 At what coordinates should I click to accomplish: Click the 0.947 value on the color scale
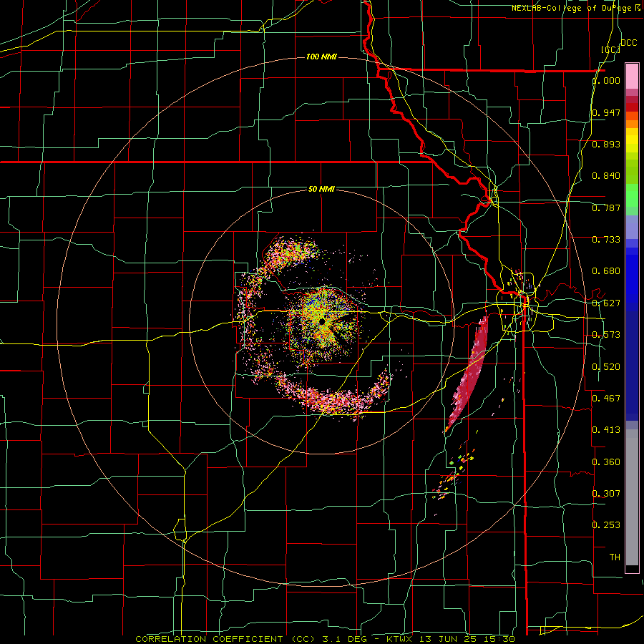tap(606, 112)
